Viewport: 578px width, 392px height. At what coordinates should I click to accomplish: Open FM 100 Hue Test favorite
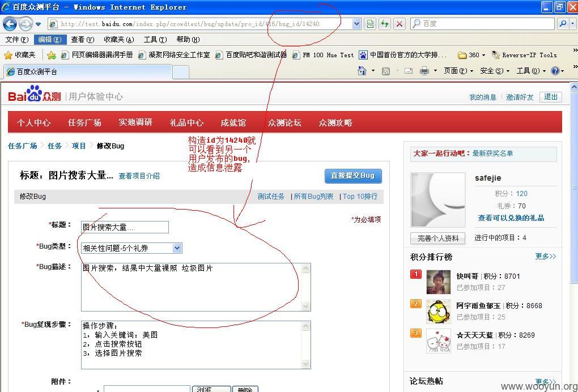pyautogui.click(x=322, y=55)
